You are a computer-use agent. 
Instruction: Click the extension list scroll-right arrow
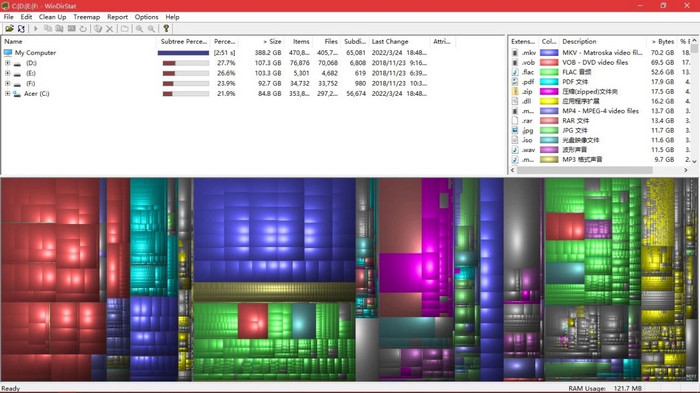(x=686, y=170)
